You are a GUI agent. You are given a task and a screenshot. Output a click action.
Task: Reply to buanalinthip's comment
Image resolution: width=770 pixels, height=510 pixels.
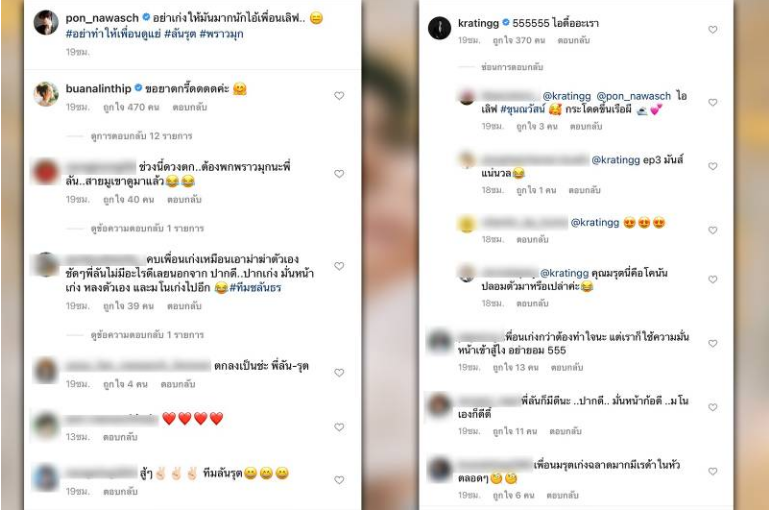tap(190, 107)
